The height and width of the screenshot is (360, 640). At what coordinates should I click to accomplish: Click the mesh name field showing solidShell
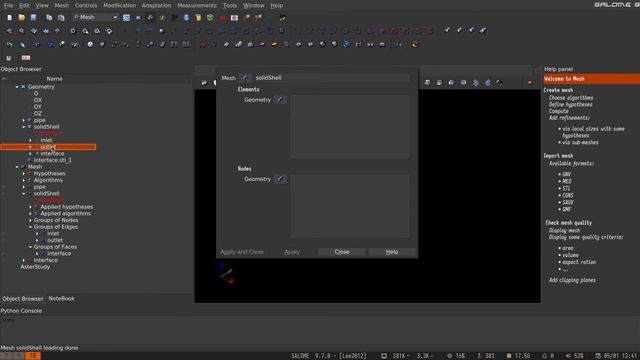[331, 78]
